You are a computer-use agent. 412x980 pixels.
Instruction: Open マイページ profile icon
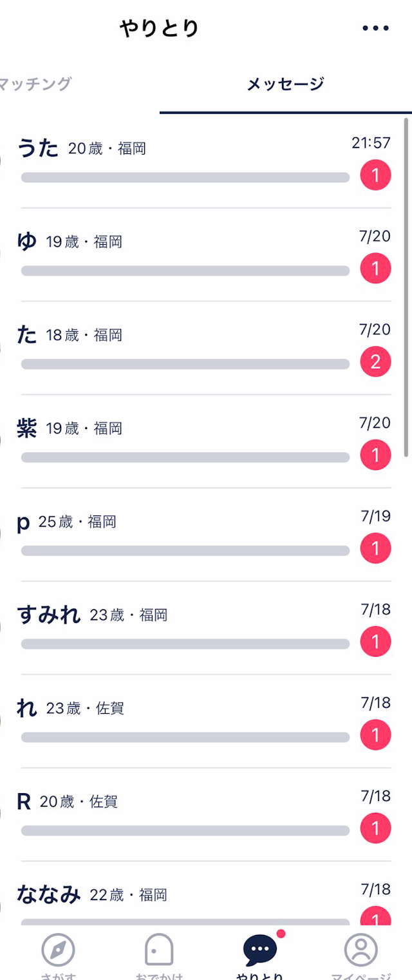360,950
